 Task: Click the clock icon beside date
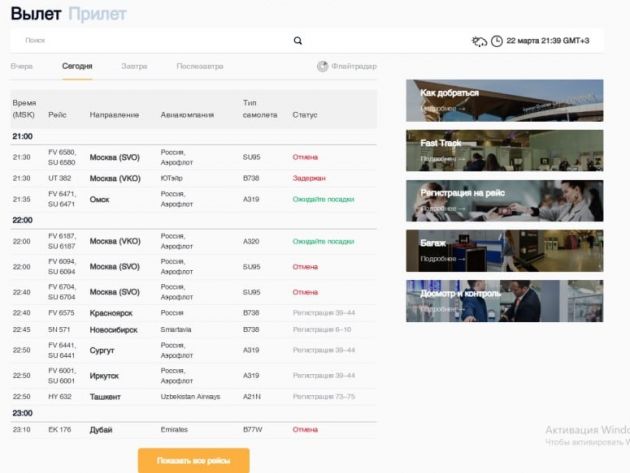tap(497, 41)
